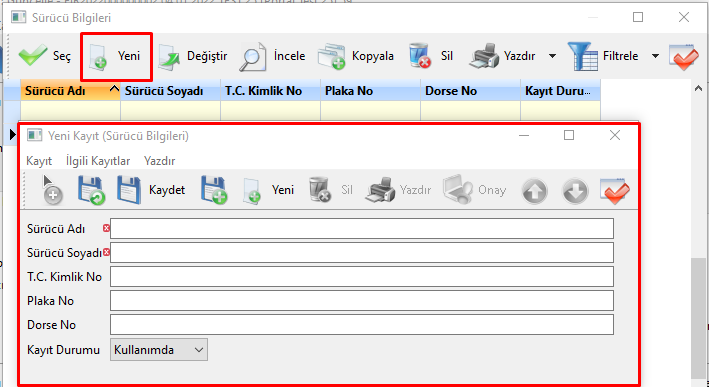The image size is (709, 387).
Task: Click Yeni in the Sürücü Bilgileri toolbar
Action: pyautogui.click(x=116, y=56)
